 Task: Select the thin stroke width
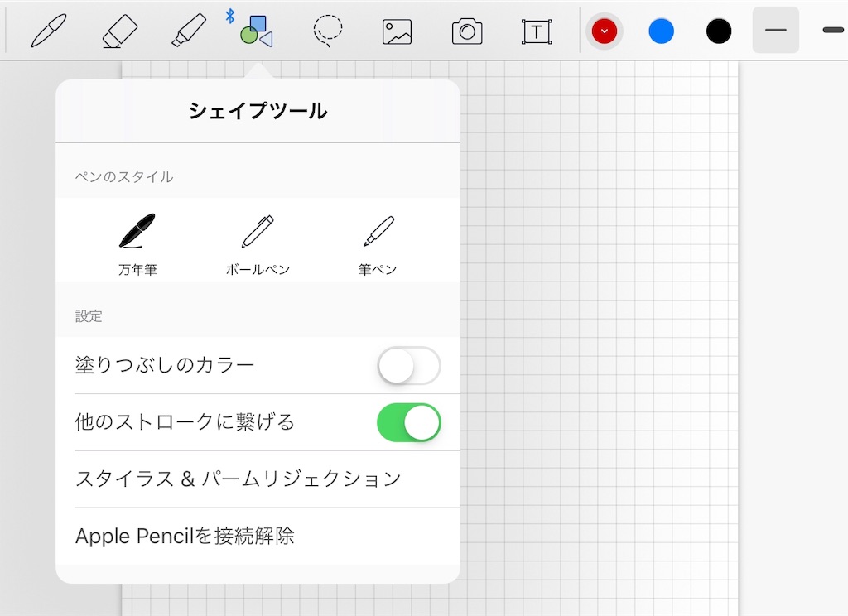point(775,30)
